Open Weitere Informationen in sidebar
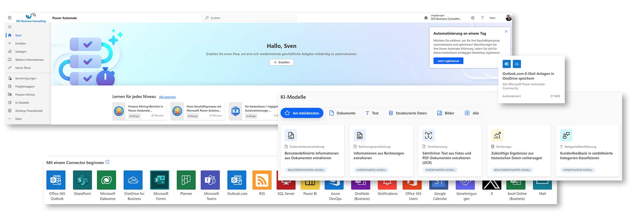The image size is (644, 220). [x=28, y=59]
